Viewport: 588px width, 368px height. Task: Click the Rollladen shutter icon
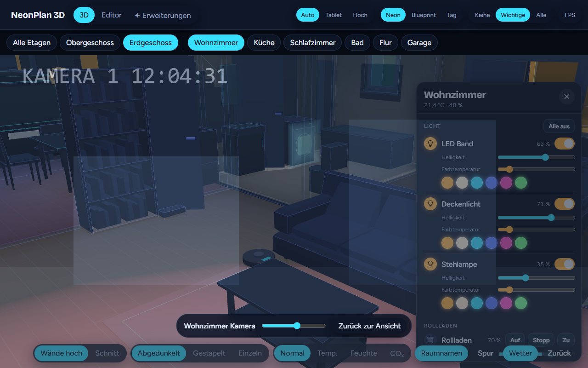(x=430, y=340)
